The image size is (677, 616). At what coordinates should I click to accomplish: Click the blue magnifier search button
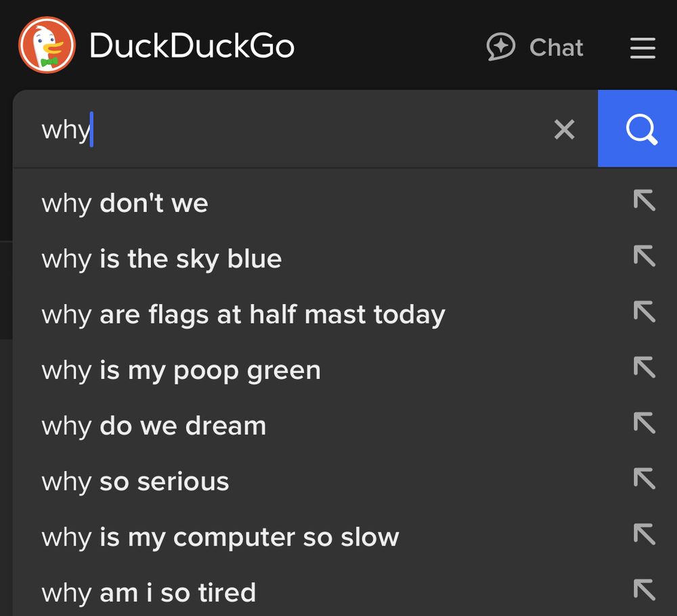637,128
